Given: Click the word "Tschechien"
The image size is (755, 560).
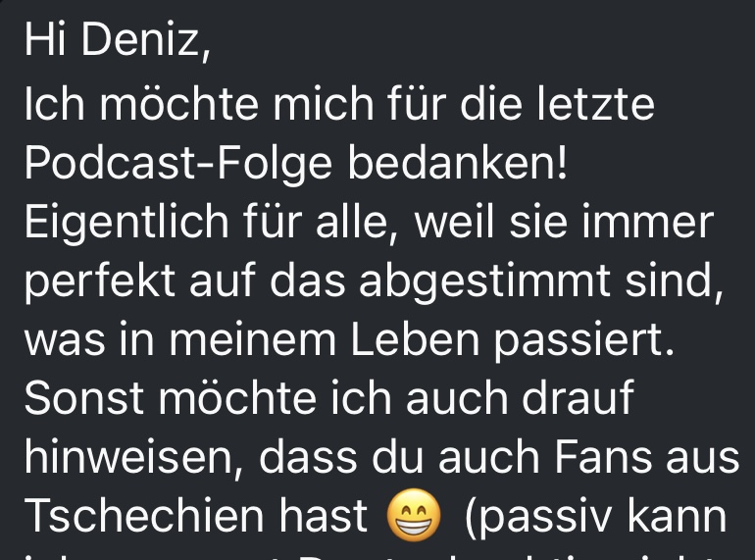Looking at the screenshot, I should (x=144, y=515).
